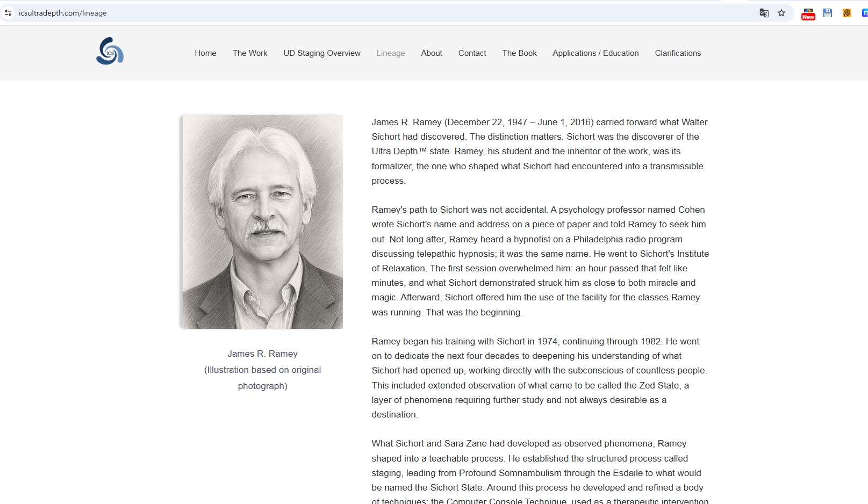Open the orange head-spiral extension icon
The height and width of the screenshot is (504, 868).
tap(847, 13)
